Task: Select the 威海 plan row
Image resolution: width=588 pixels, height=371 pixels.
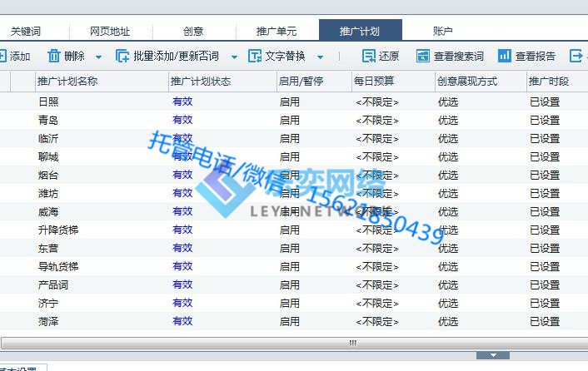Action: coord(294,211)
